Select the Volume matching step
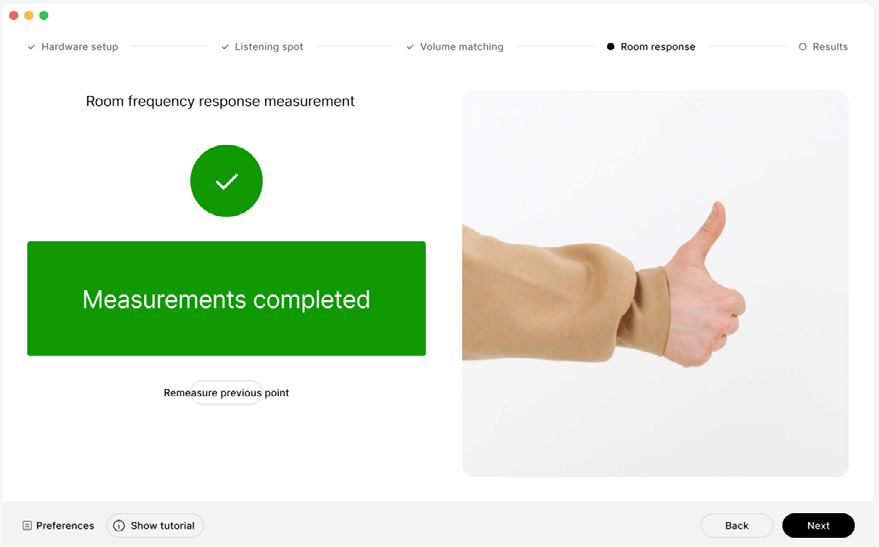This screenshot has width=879, height=547. click(455, 47)
